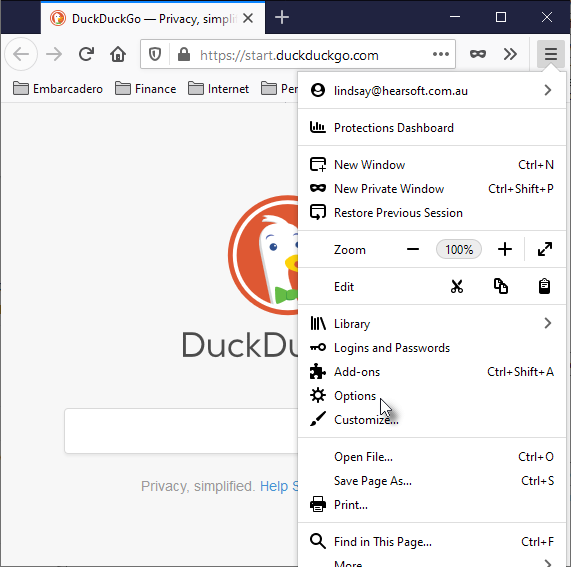The height and width of the screenshot is (567, 571).
Task: Select Find in This Page...
Action: 432,542
